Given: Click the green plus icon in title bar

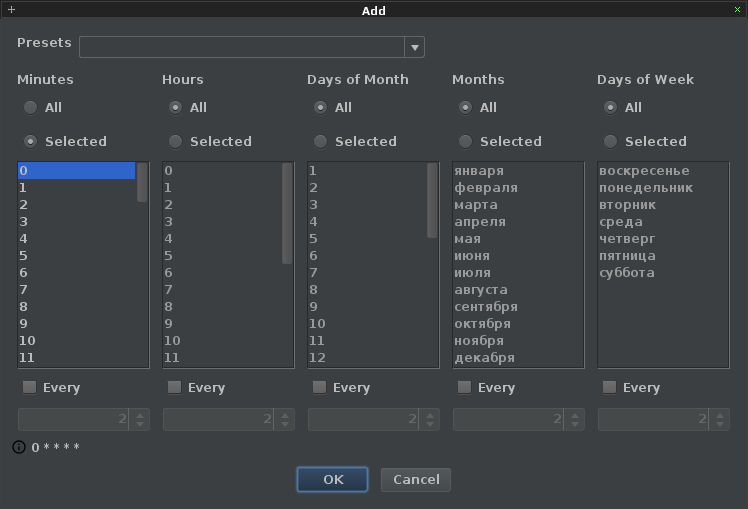Looking at the screenshot, I should coord(11,10).
